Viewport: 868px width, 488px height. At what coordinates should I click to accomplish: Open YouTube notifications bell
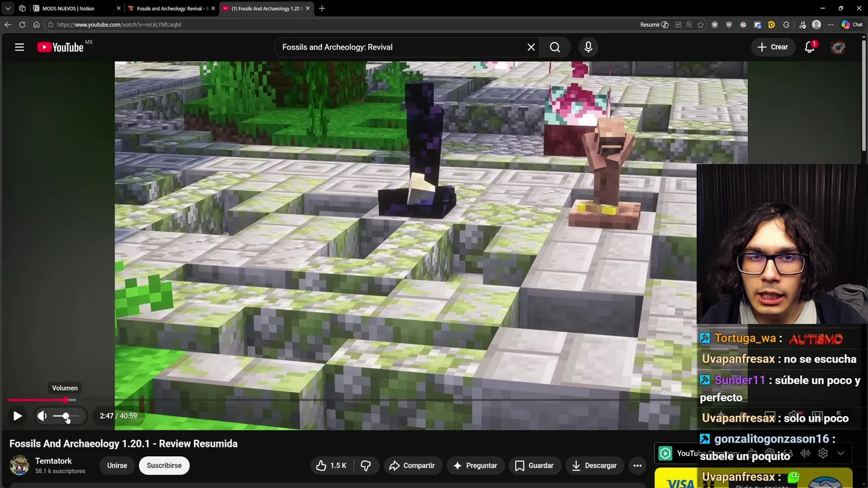tap(810, 47)
